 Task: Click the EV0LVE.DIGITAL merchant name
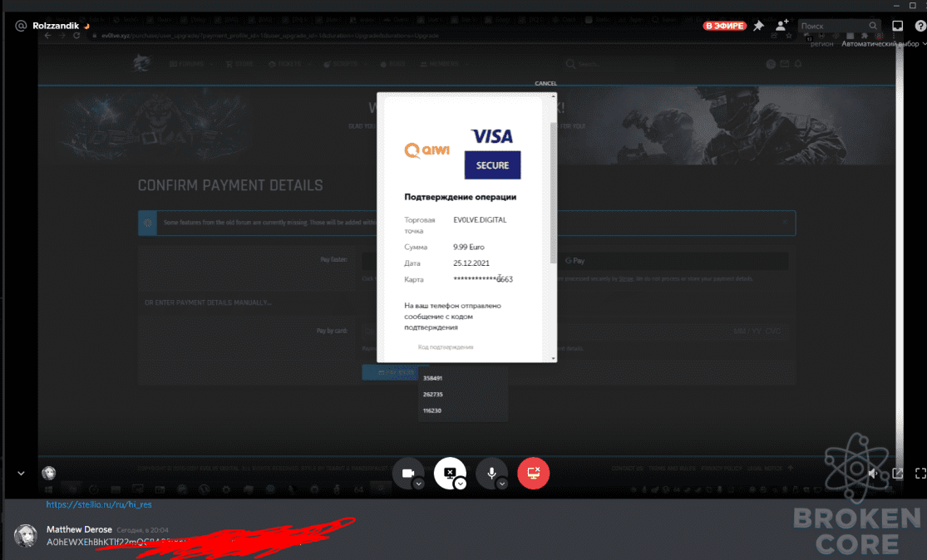[480, 219]
